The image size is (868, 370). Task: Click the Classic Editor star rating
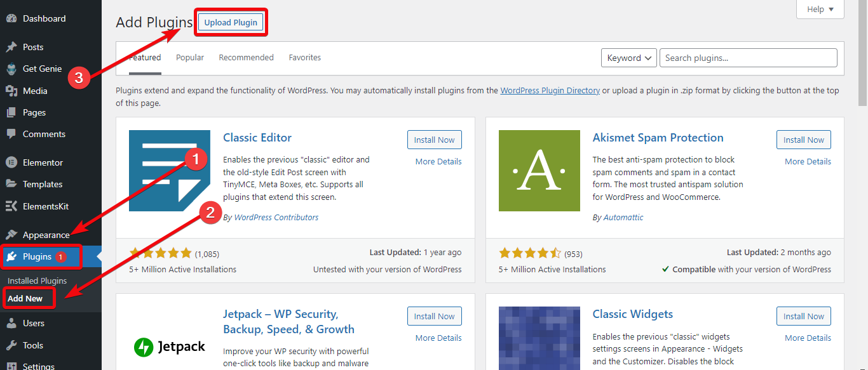point(161,253)
